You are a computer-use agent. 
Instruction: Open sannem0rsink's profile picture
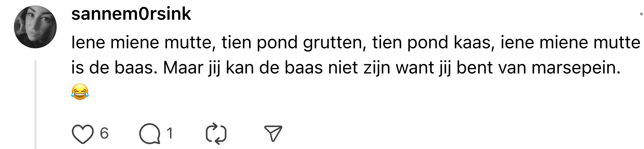click(35, 27)
